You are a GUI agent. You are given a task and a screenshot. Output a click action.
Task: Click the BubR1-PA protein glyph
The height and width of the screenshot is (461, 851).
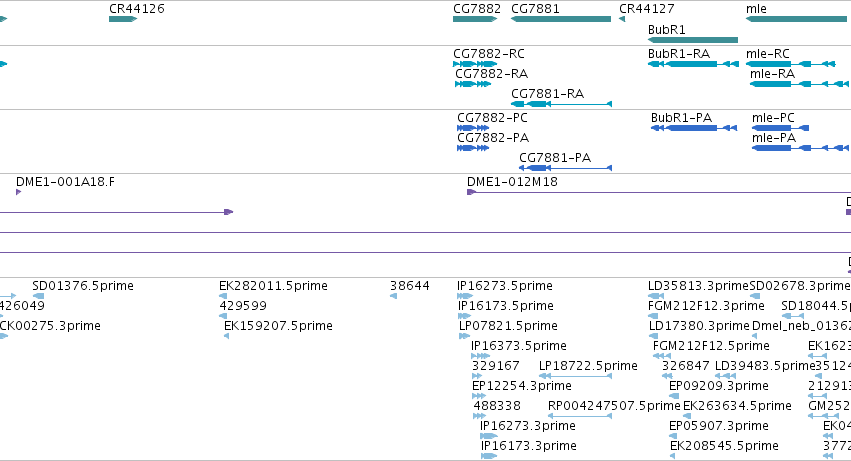[694, 128]
